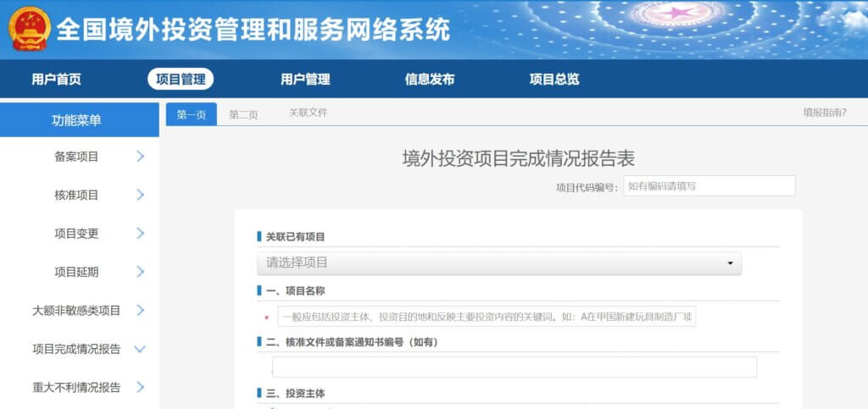Expand the 备案项目 chevron arrow
868x409 pixels.
140,156
